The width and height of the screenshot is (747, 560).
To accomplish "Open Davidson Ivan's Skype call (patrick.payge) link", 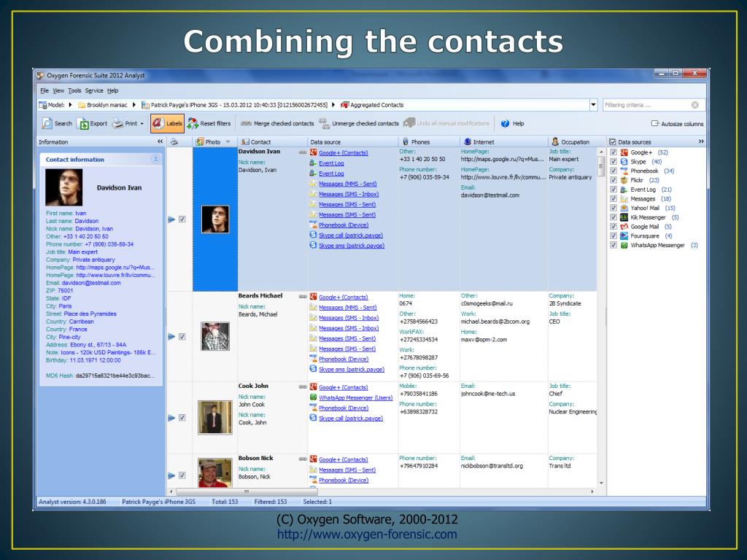I will click(x=351, y=236).
